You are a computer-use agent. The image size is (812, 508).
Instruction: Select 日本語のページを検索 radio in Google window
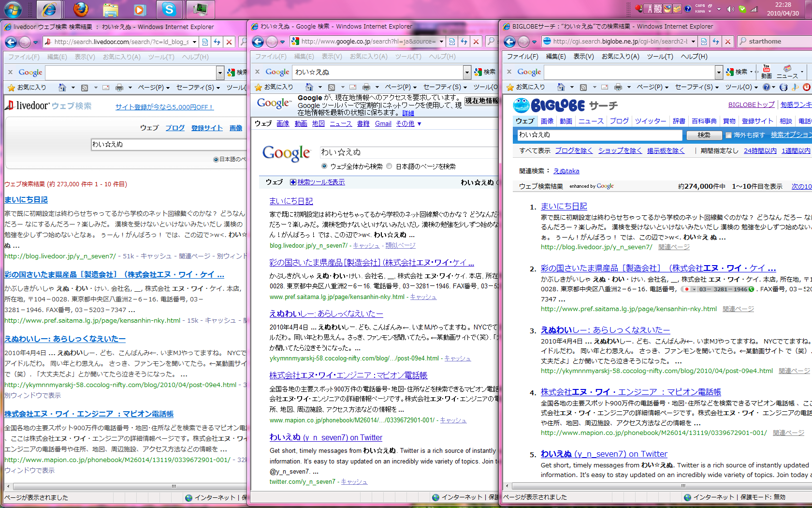(389, 166)
